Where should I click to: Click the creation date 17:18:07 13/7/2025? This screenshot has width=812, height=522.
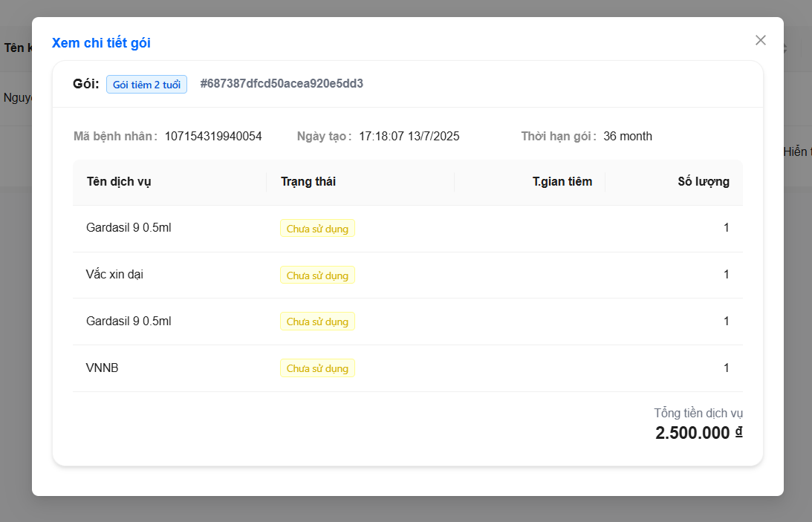pos(409,136)
